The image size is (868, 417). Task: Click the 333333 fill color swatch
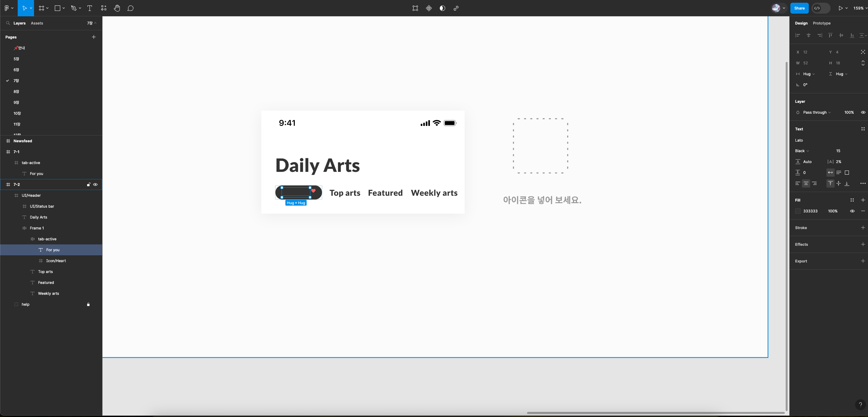[798, 211]
